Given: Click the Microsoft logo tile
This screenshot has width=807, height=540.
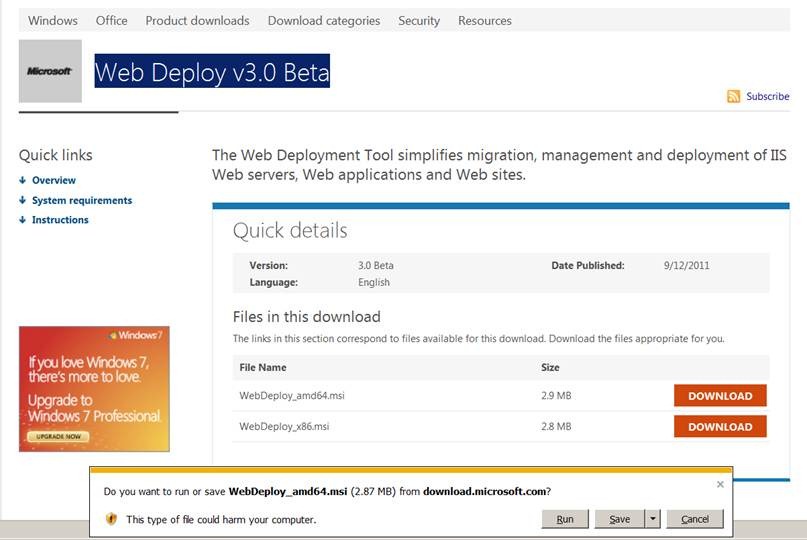Looking at the screenshot, I should 50,71.
